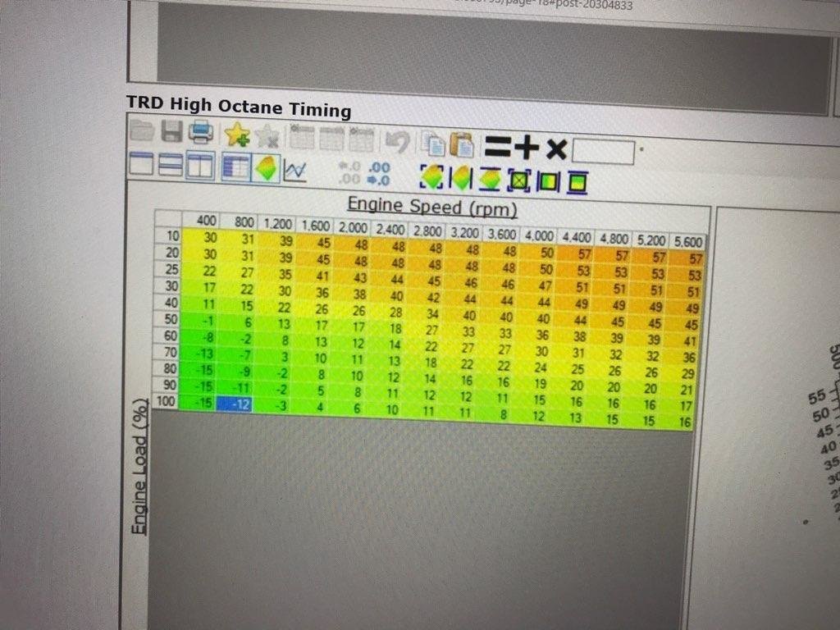Select the 2,000 rpm column header

(x=353, y=227)
